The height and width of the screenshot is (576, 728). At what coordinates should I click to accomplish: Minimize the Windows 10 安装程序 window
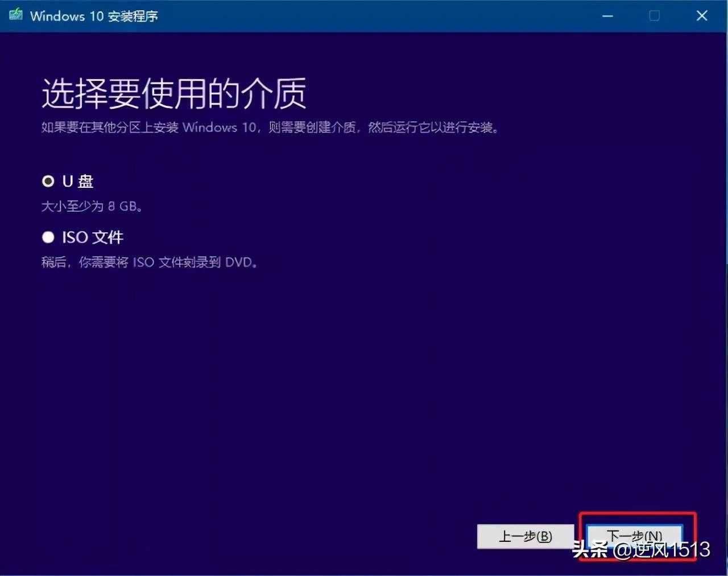(x=608, y=16)
